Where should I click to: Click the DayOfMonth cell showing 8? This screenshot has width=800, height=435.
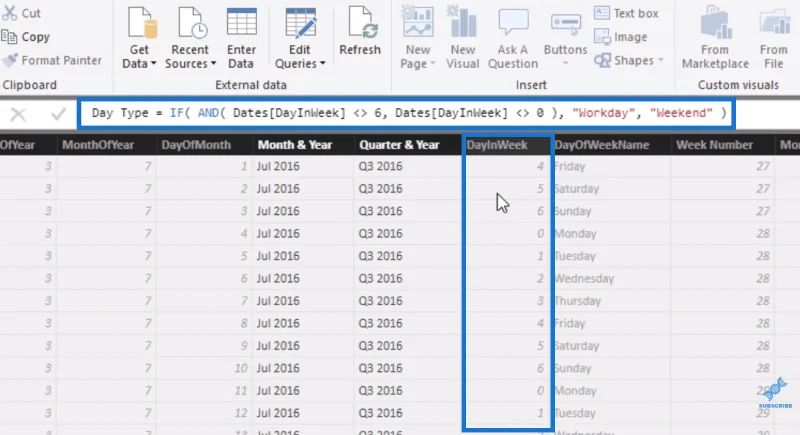point(204,323)
